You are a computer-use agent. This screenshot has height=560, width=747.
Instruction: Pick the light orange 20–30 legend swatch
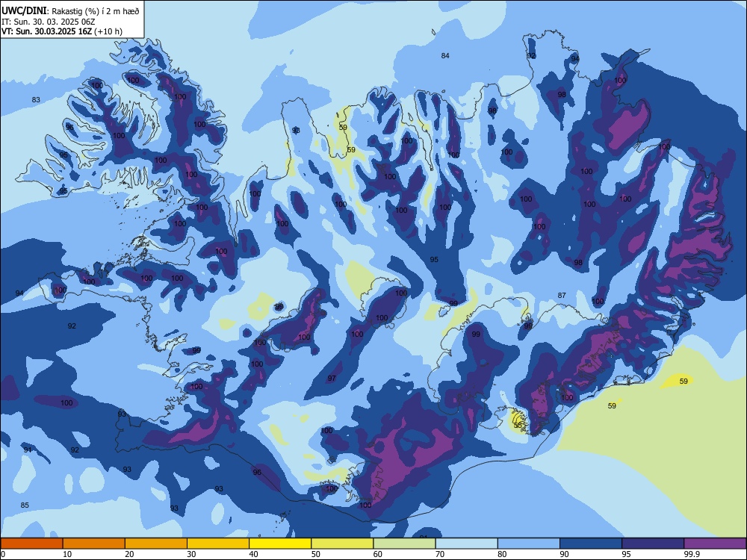pos(156,544)
